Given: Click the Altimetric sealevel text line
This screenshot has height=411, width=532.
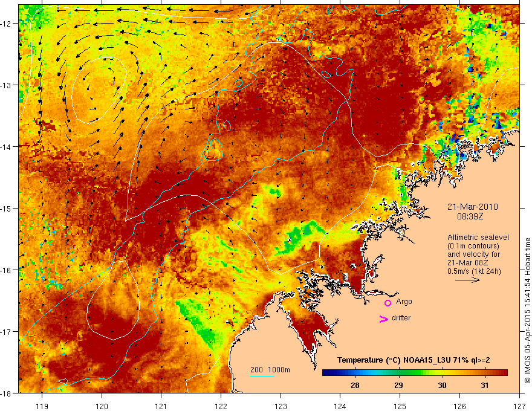Looking at the screenshot, I should [x=478, y=238].
